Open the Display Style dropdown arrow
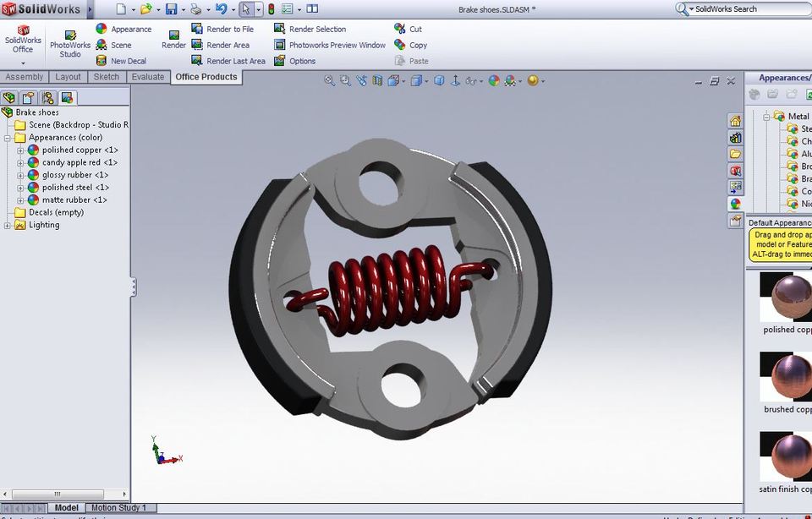The height and width of the screenshot is (519, 812). pyautogui.click(x=425, y=80)
